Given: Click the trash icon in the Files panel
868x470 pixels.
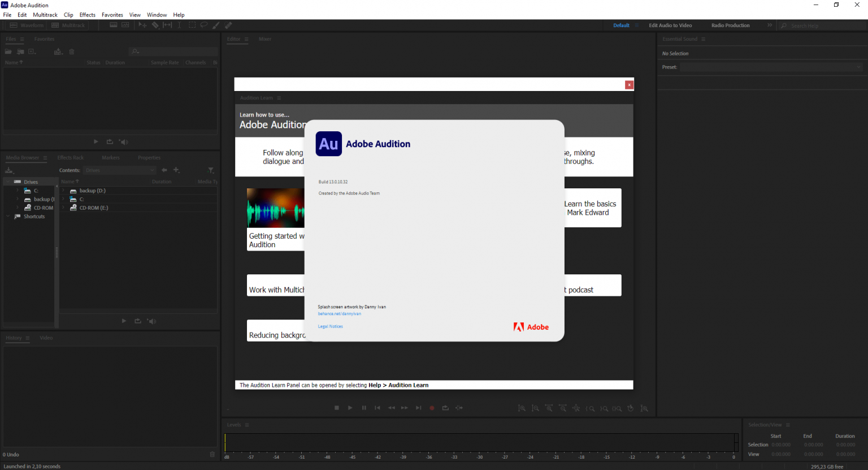Looking at the screenshot, I should (72, 51).
